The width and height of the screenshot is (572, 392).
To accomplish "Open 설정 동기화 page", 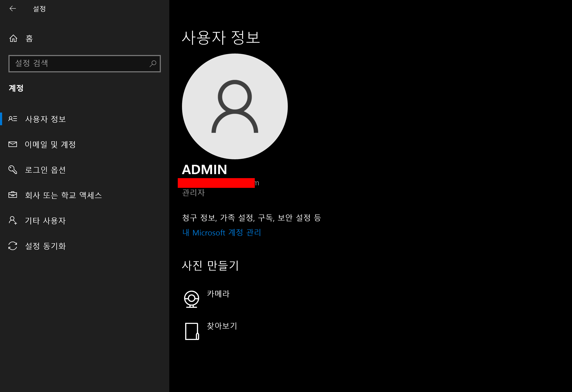I will tap(45, 246).
